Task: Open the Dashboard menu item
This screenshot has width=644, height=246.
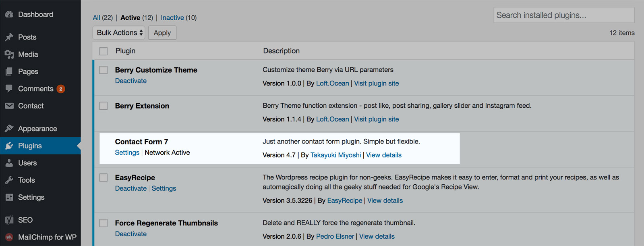Action: coord(40,15)
